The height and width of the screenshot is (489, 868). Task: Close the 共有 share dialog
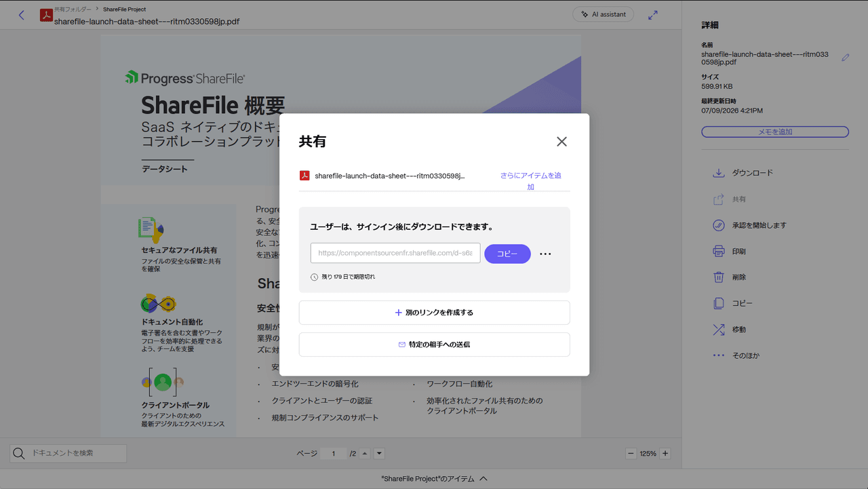point(561,142)
